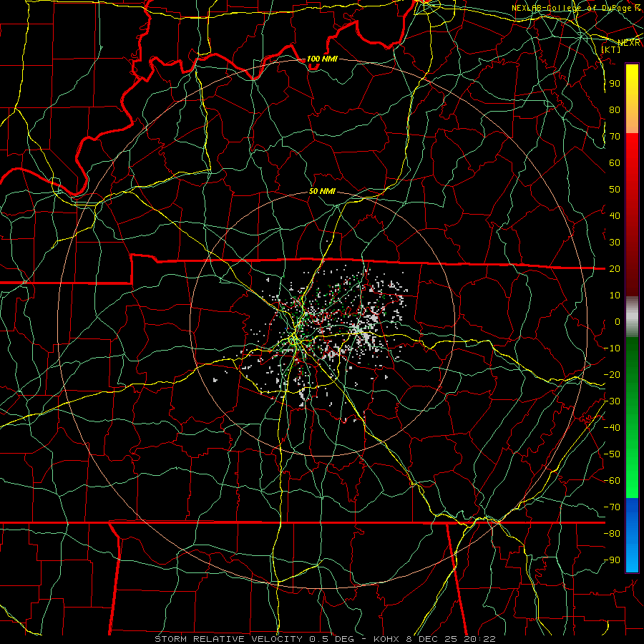
Task: Click the -20 value on the velocity scale
Action: point(612,375)
